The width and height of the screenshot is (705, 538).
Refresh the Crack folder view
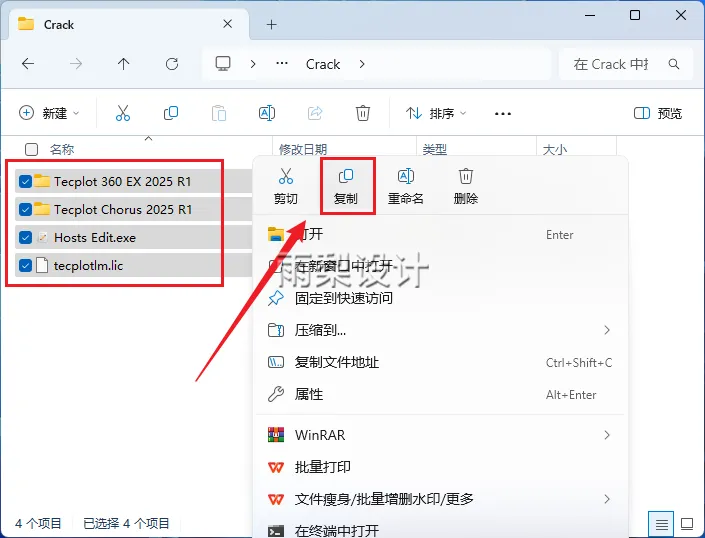point(172,64)
